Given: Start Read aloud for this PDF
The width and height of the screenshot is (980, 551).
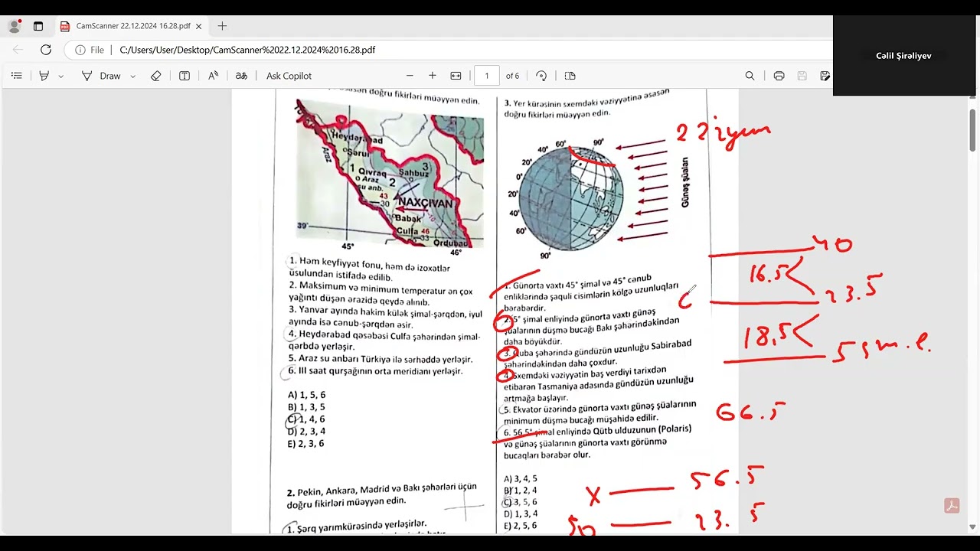Looking at the screenshot, I should click(x=213, y=76).
